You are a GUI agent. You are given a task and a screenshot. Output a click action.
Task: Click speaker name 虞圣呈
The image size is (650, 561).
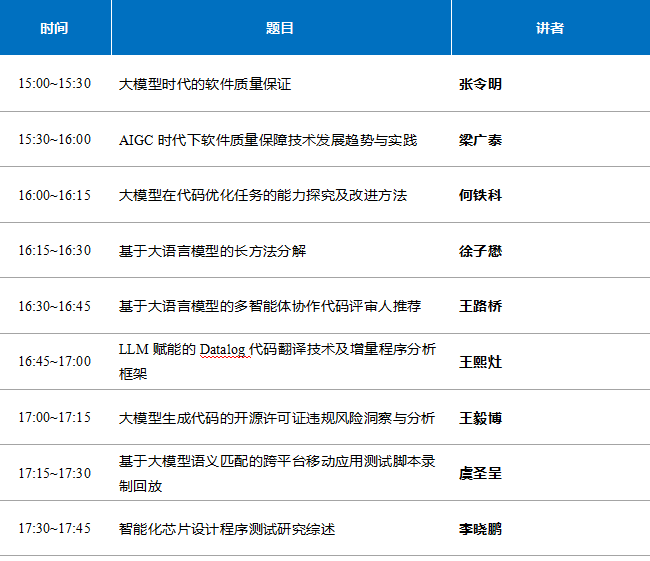pyautogui.click(x=480, y=473)
